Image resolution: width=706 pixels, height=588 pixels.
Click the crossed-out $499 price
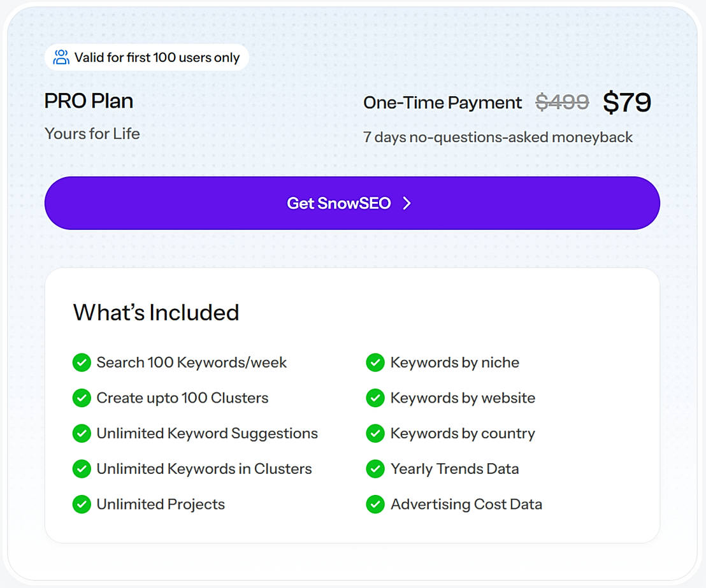[x=562, y=102]
